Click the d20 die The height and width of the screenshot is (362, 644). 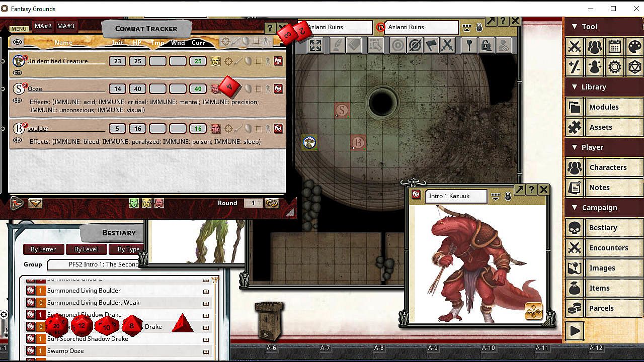(56, 326)
